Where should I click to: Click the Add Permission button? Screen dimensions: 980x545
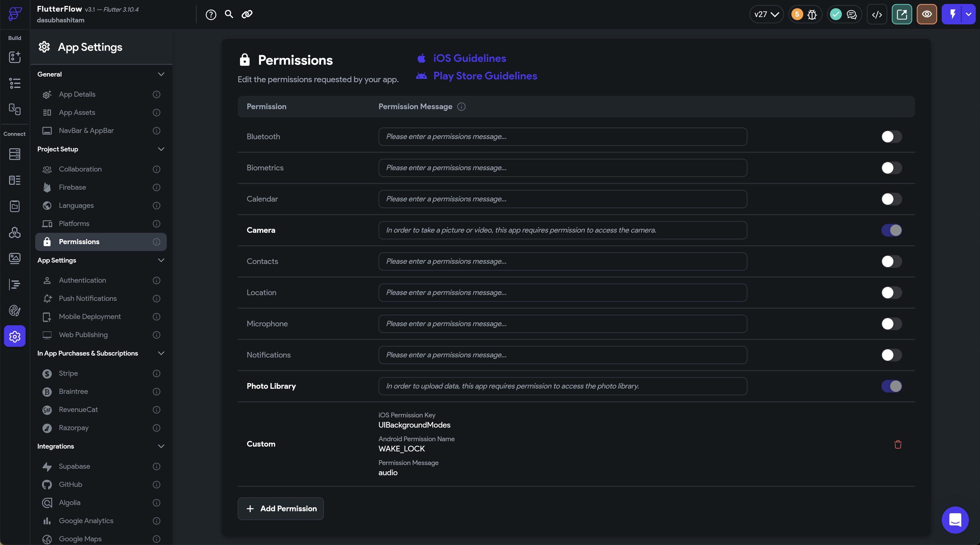click(x=280, y=508)
